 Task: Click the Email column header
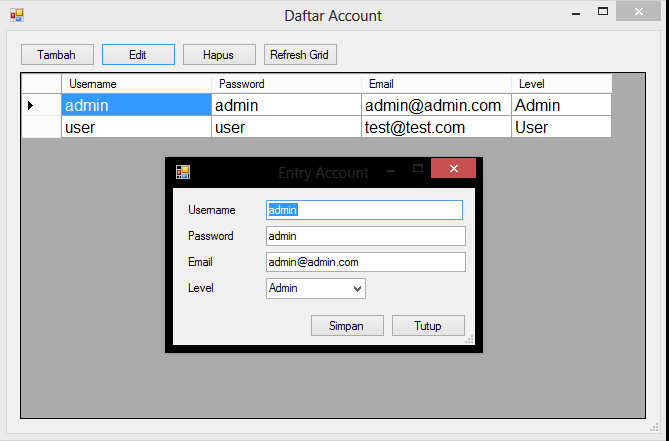pyautogui.click(x=436, y=84)
